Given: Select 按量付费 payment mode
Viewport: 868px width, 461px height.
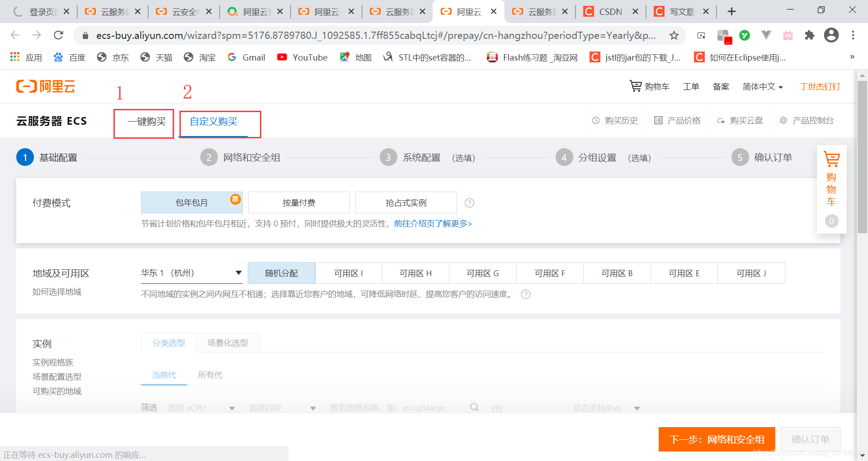Looking at the screenshot, I should point(299,202).
